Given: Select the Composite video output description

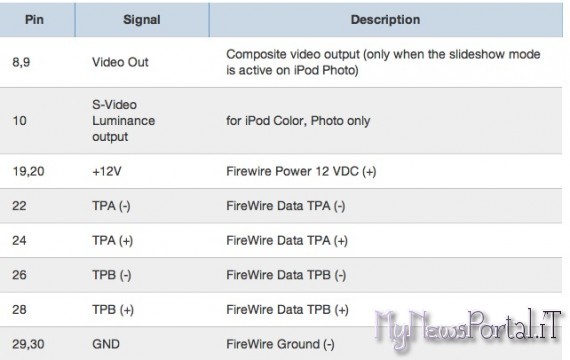Looking at the screenshot, I should click(x=383, y=62).
